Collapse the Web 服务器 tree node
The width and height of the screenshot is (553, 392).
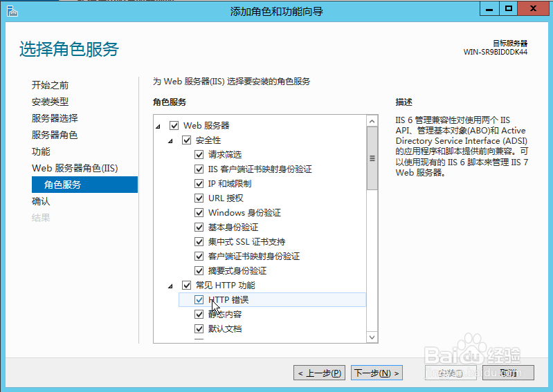tap(158, 126)
